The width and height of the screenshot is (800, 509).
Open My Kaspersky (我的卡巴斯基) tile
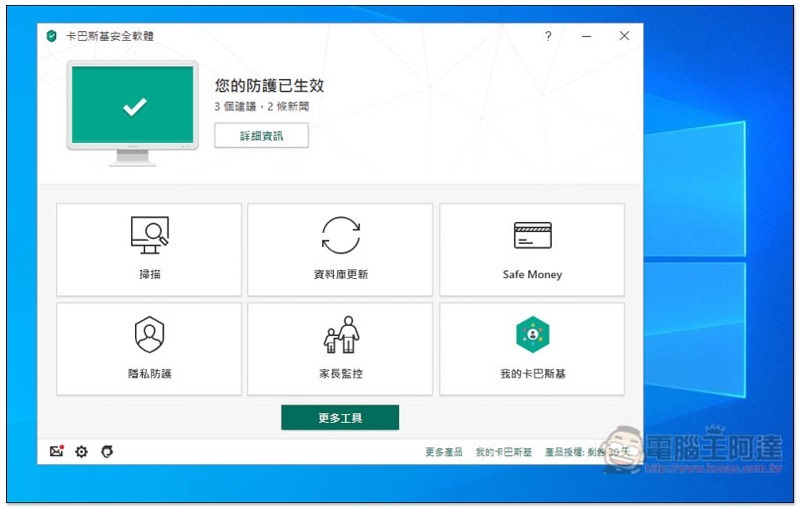tap(532, 349)
